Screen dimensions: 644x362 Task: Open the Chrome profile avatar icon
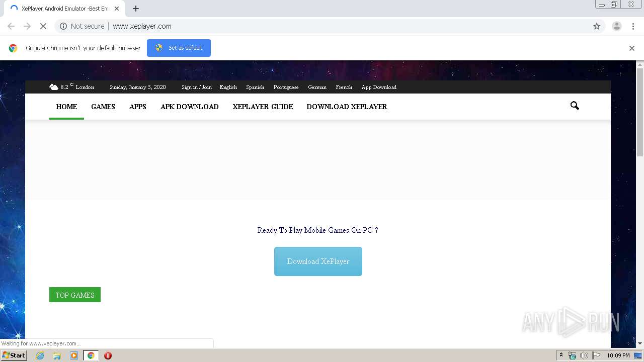(x=616, y=26)
